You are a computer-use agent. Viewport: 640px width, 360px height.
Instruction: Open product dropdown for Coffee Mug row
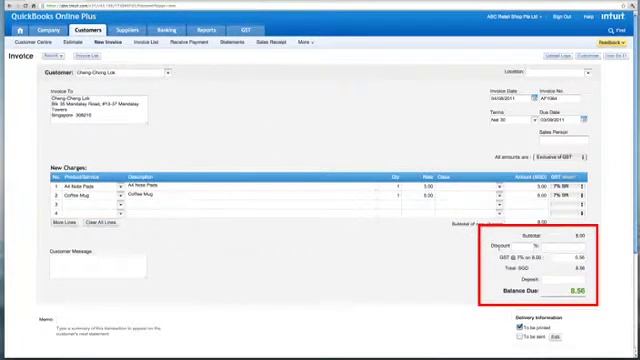(120, 196)
